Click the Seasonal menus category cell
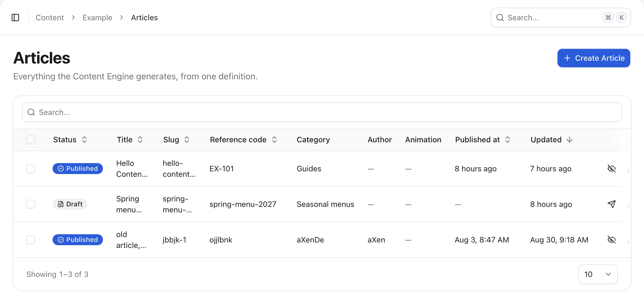 (325, 204)
